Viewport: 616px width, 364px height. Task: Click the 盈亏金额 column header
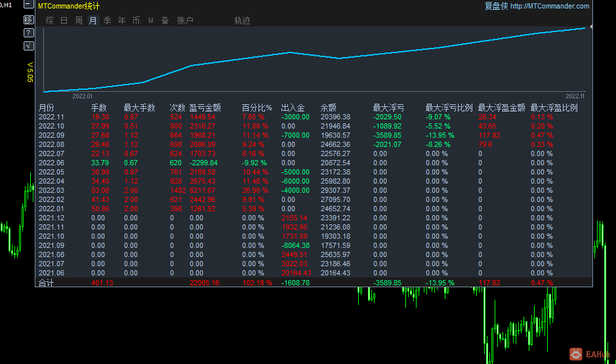tap(205, 108)
